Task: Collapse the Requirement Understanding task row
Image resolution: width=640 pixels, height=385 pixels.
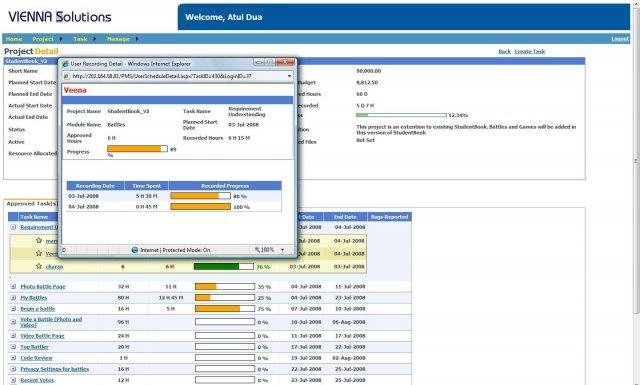Action: (13, 227)
